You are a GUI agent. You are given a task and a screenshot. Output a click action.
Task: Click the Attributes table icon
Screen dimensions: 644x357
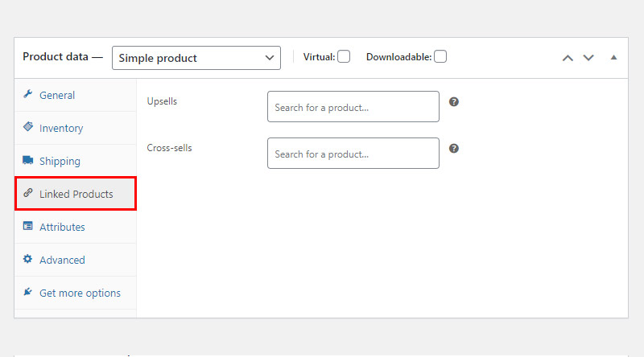[x=28, y=226]
